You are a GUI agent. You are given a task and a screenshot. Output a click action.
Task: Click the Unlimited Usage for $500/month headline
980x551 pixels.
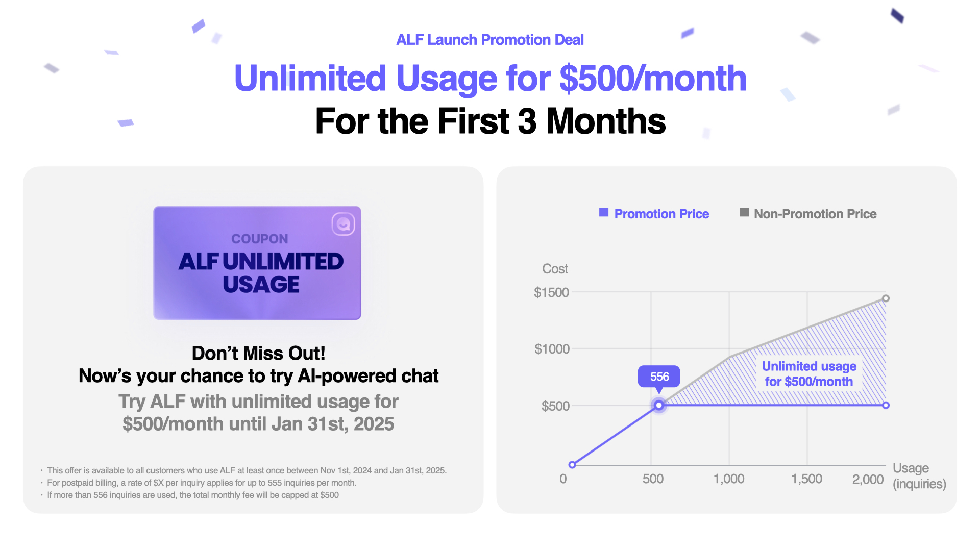click(x=490, y=79)
